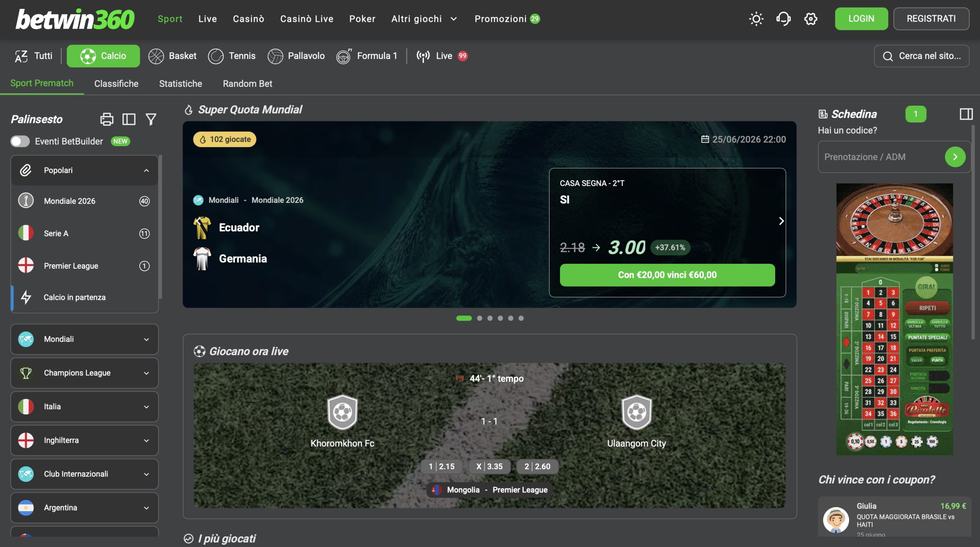Toggle Schedina panel layout icon
980x547 pixels.
point(966,114)
